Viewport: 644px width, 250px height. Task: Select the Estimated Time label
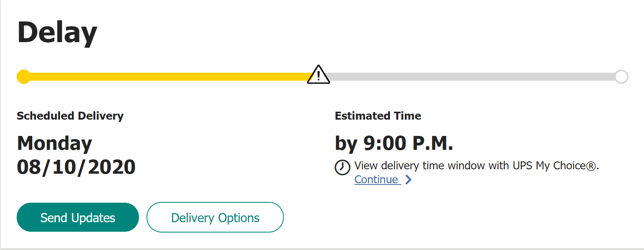[378, 116]
